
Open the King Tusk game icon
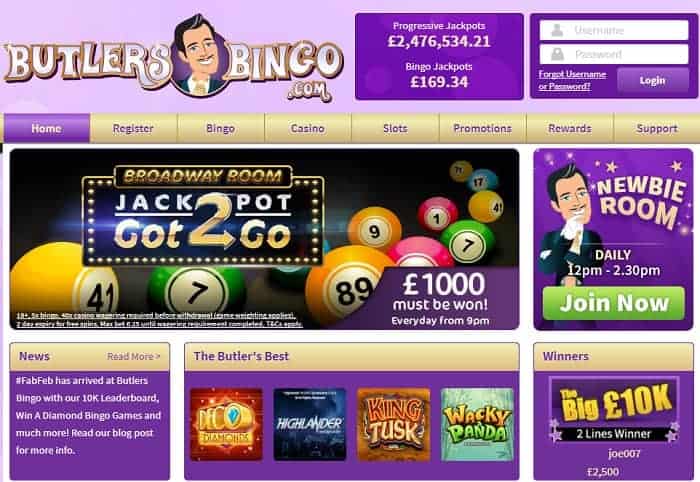pos(393,424)
